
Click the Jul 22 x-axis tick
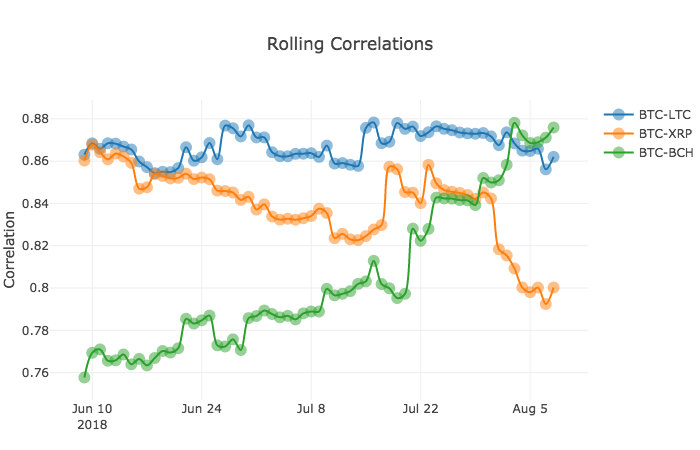420,409
